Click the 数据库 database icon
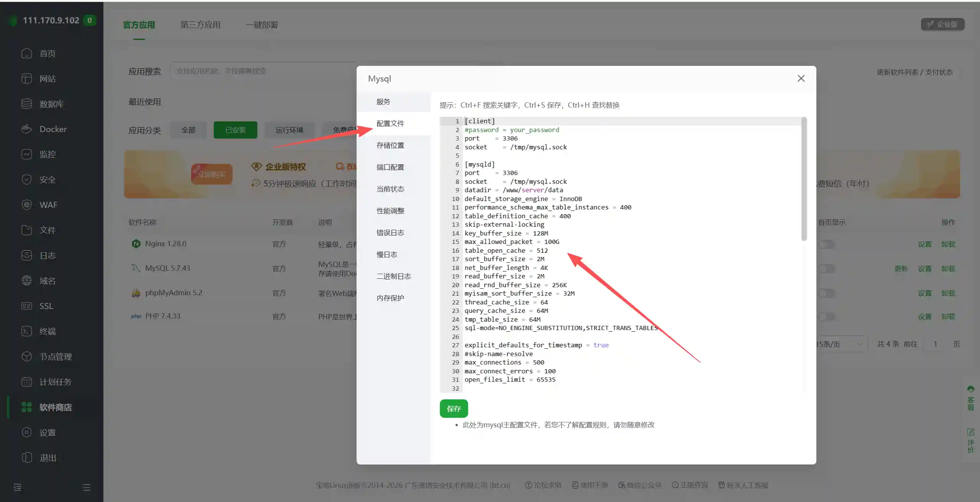This screenshot has width=980, height=502. coord(26,104)
